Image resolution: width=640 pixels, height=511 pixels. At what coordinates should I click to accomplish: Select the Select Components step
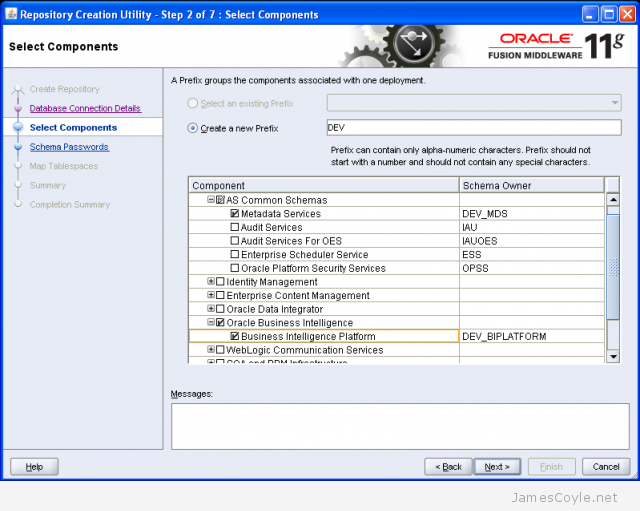click(x=73, y=128)
